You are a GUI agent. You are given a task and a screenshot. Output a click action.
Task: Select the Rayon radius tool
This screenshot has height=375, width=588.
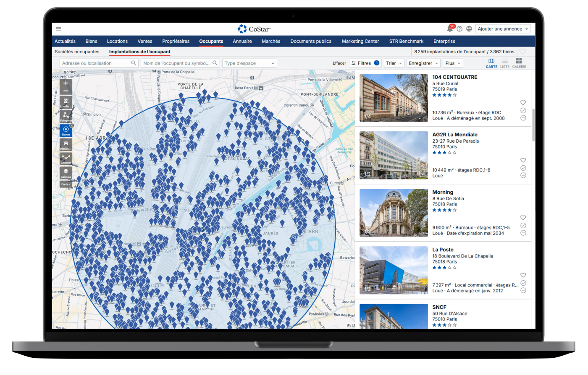[x=66, y=131]
